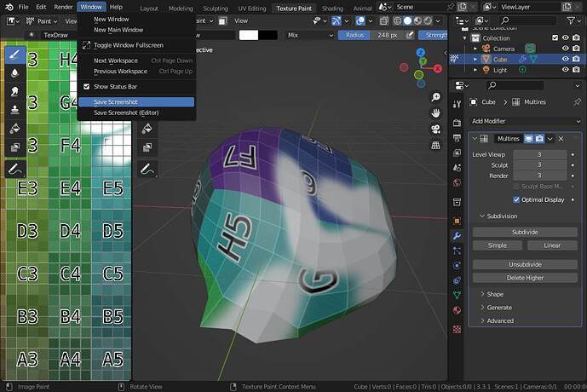The height and width of the screenshot is (392, 587).
Task: Expand the Light item in outliner
Action: click(x=475, y=70)
